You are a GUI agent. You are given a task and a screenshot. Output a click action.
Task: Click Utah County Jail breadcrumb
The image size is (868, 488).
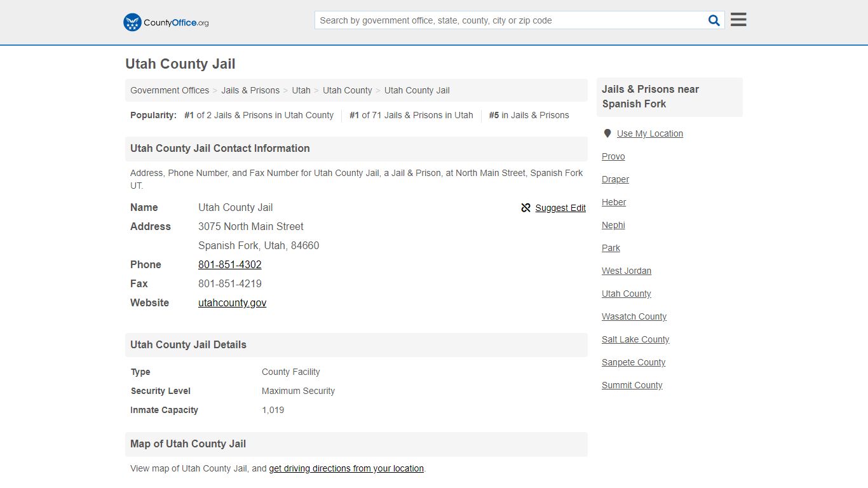(x=417, y=90)
